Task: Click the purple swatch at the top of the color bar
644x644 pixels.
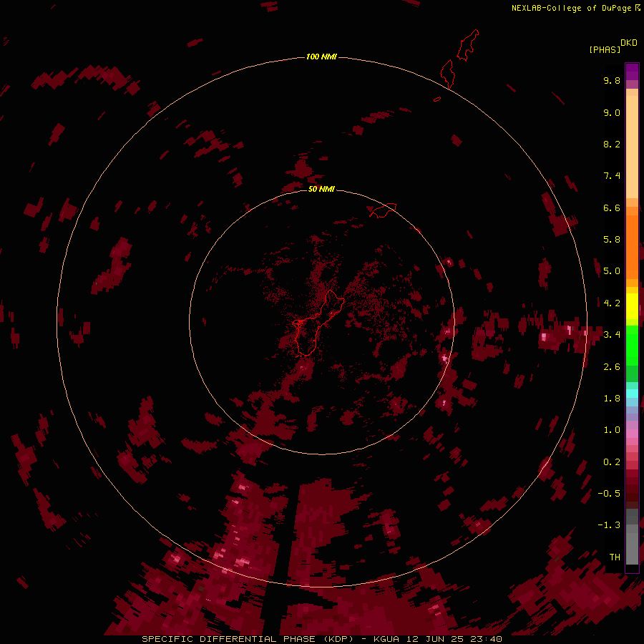Action: tap(632, 72)
